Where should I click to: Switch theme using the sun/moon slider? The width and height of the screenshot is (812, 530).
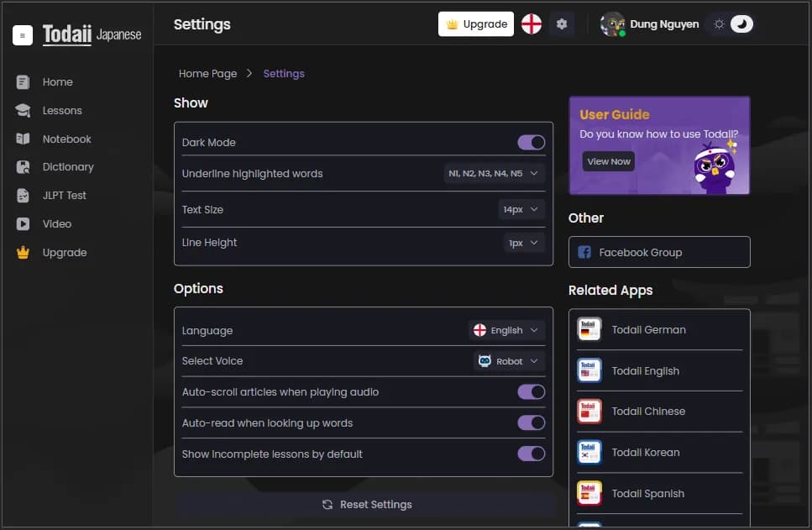tap(731, 24)
